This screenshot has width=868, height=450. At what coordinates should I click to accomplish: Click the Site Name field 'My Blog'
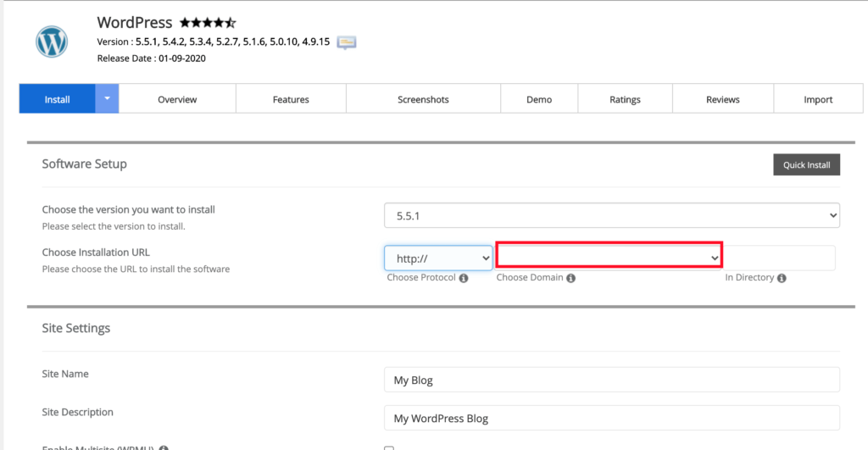612,380
